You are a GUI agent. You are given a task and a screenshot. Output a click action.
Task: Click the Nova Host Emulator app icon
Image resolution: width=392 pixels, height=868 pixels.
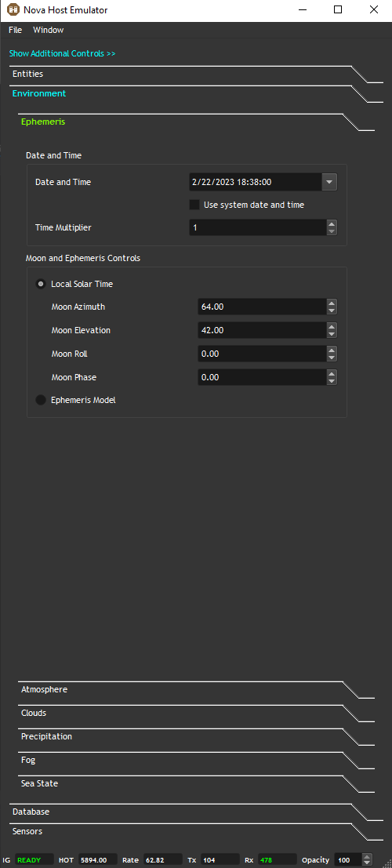(13, 10)
